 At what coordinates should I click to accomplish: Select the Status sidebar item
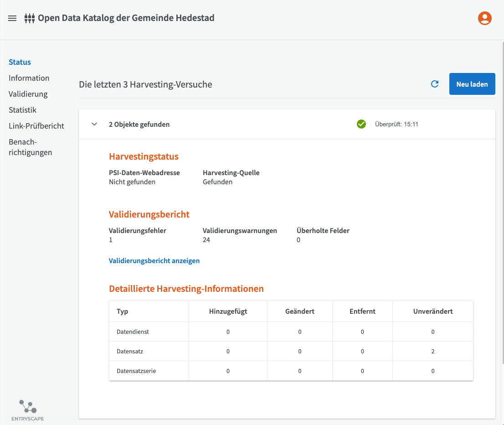click(20, 62)
